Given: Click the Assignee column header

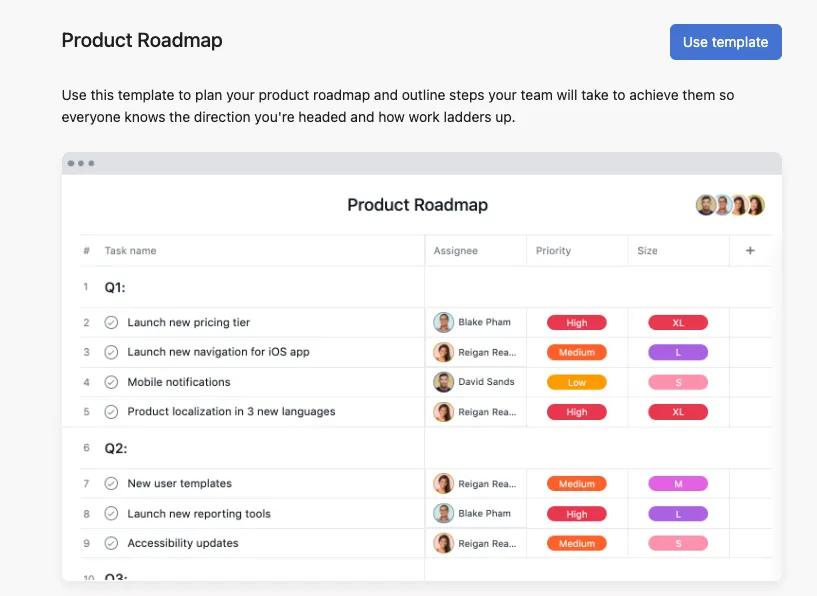Looking at the screenshot, I should click(x=455, y=250).
